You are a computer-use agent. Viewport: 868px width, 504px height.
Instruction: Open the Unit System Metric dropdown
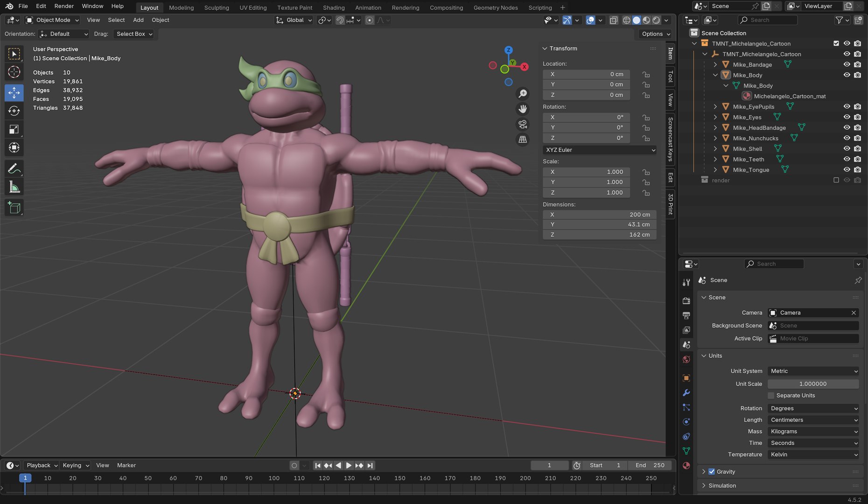[813, 371]
